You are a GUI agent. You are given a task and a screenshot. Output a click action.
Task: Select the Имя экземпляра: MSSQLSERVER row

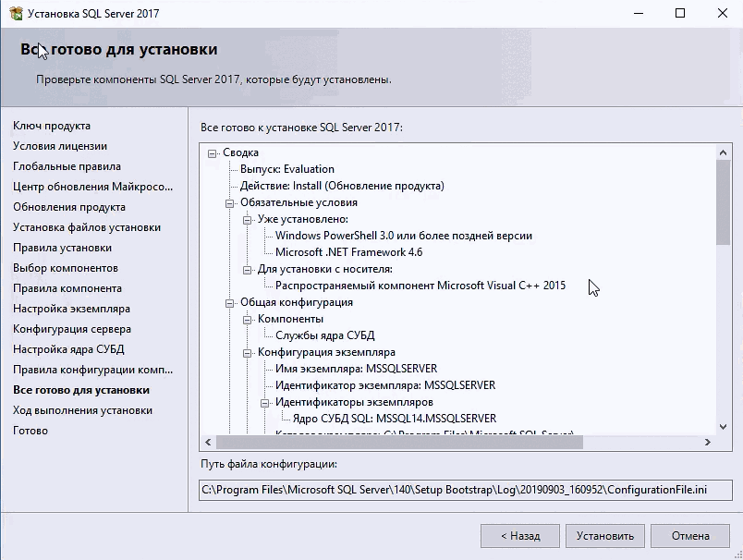[x=357, y=369]
